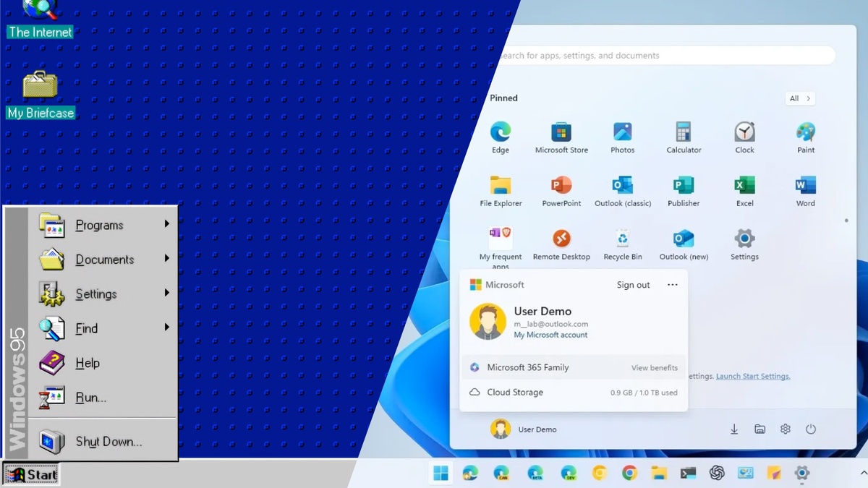
Task: Launch Remote Desktop
Action: point(561,244)
